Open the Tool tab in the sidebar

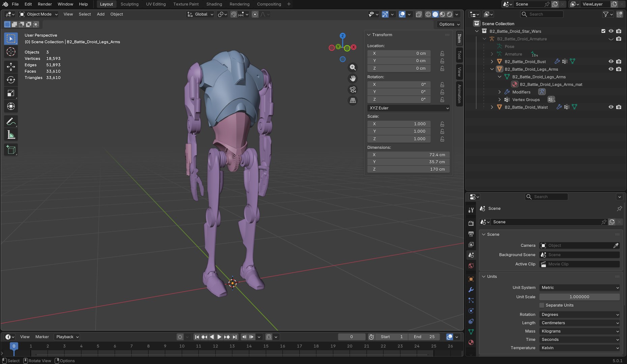tap(459, 55)
